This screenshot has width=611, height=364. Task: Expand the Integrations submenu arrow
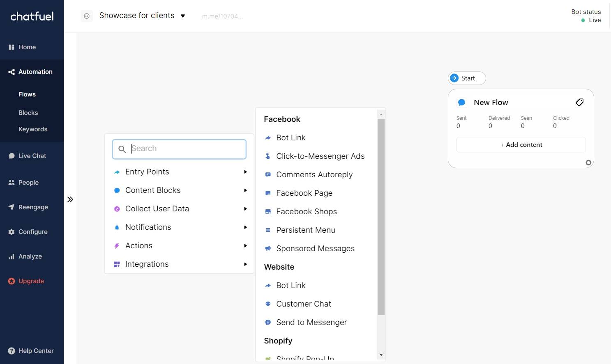point(245,264)
